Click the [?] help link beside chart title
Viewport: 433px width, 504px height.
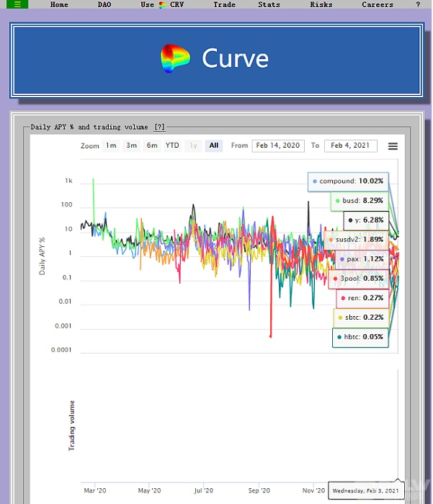pos(159,127)
